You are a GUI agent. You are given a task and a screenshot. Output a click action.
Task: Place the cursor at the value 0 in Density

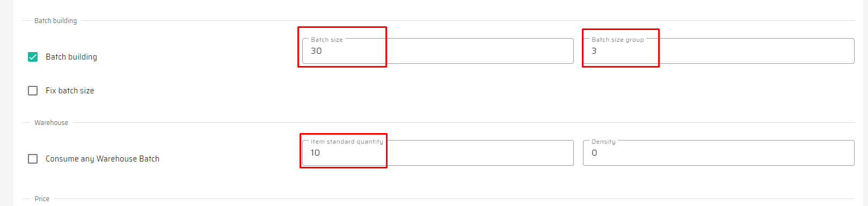(594, 153)
